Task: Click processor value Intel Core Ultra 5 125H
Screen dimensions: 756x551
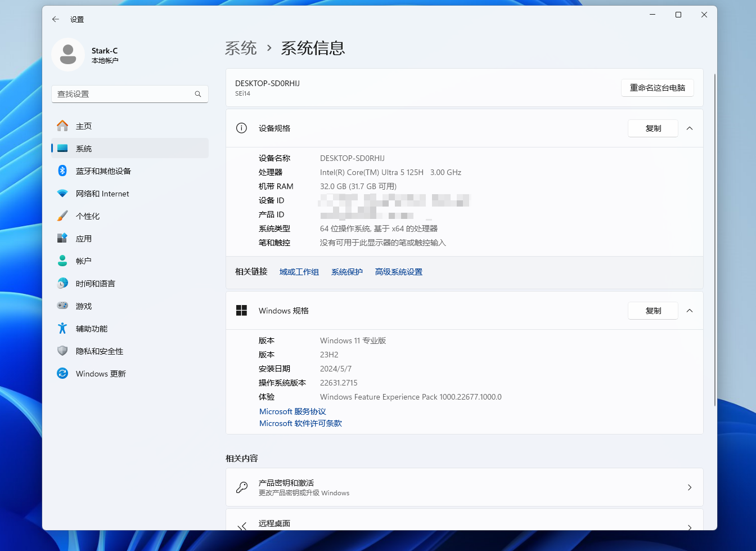Action: pyautogui.click(x=390, y=172)
